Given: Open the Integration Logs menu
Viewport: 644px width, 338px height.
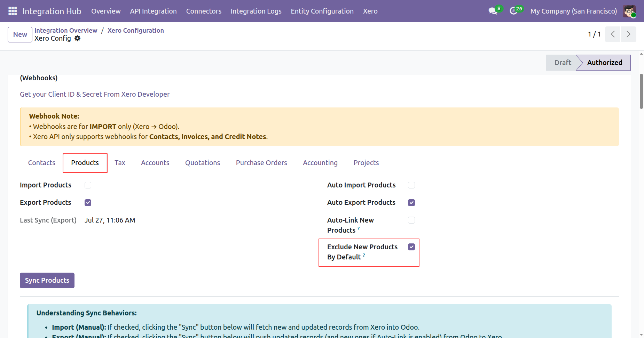Looking at the screenshot, I should pos(256,11).
